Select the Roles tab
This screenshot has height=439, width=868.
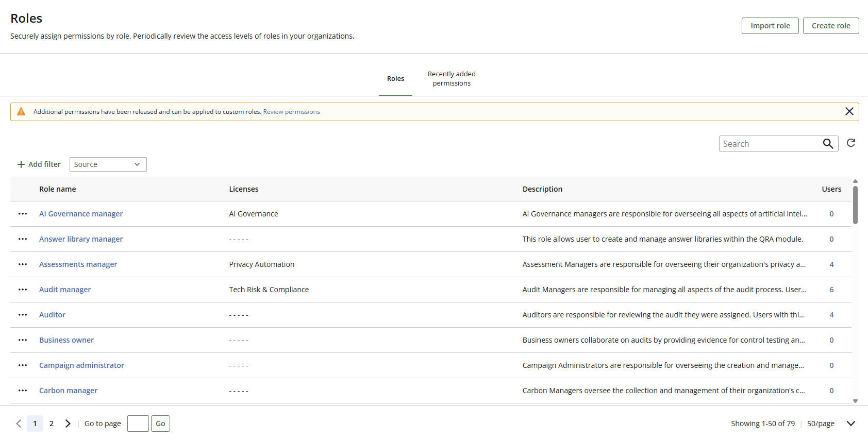[395, 79]
